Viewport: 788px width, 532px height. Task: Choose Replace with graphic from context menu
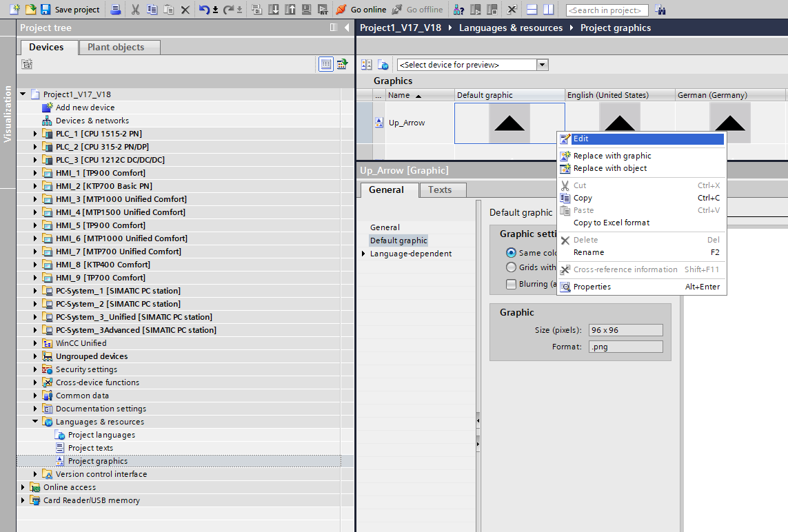coord(612,156)
